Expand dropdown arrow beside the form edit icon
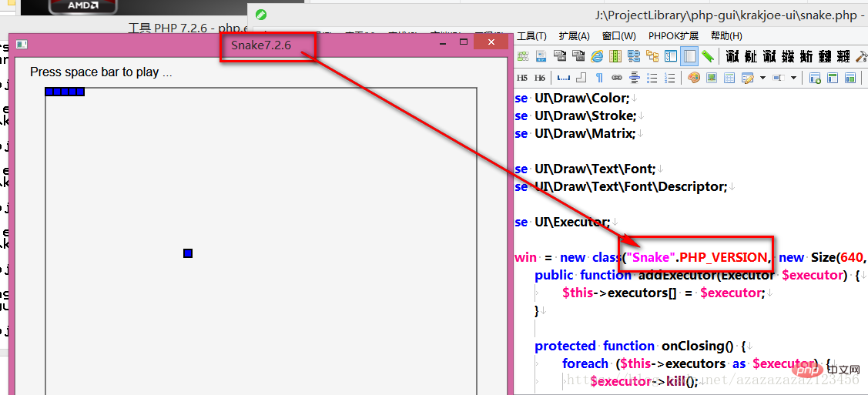This screenshot has width=868, height=395. [762, 78]
